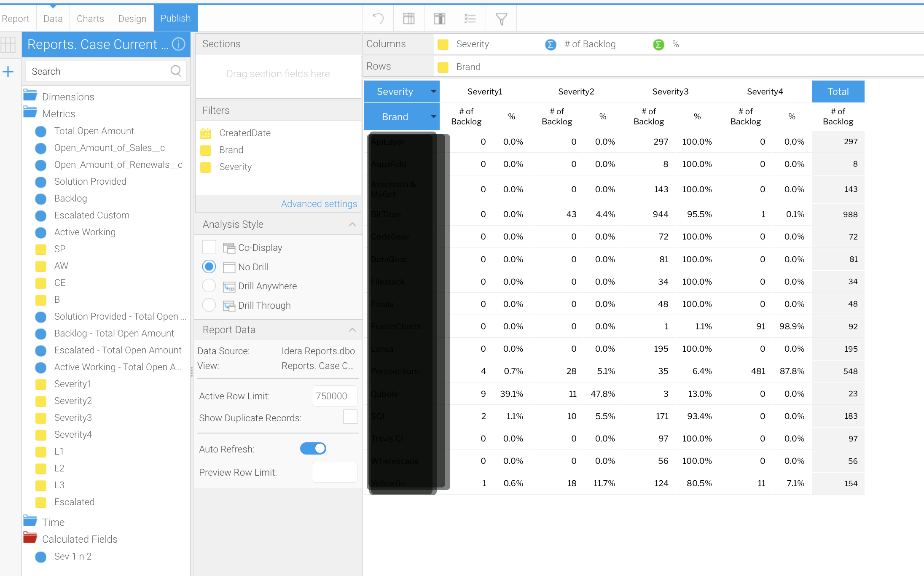Screen dimensions: 924x576
Task: Collapse the Metrics folder
Action: [30, 112]
